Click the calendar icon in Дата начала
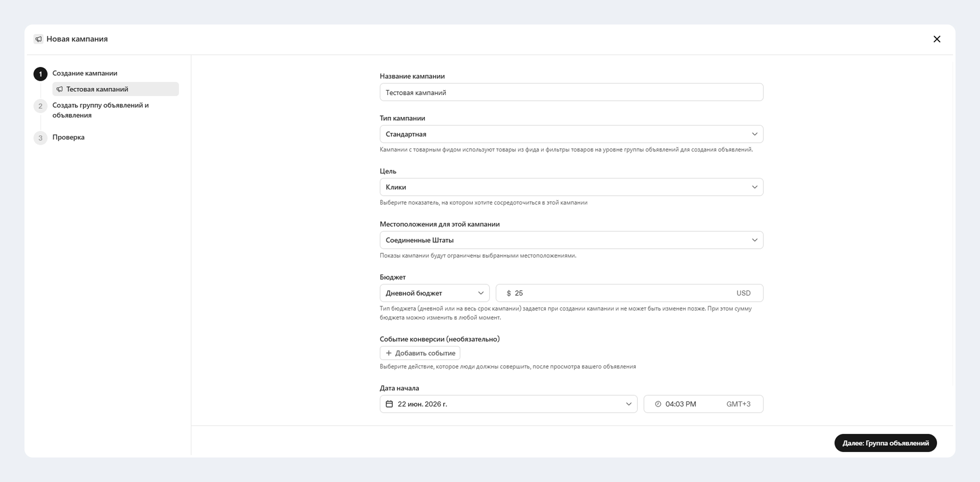The width and height of the screenshot is (980, 482). click(x=389, y=404)
